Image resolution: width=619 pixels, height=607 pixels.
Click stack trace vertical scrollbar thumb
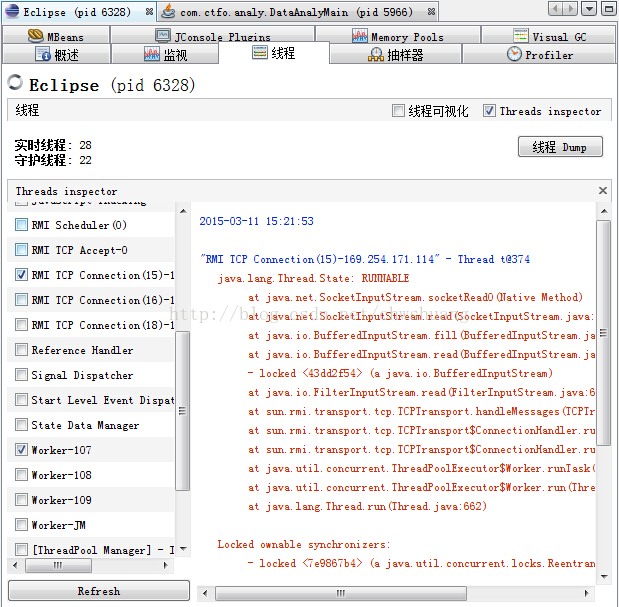(x=604, y=333)
